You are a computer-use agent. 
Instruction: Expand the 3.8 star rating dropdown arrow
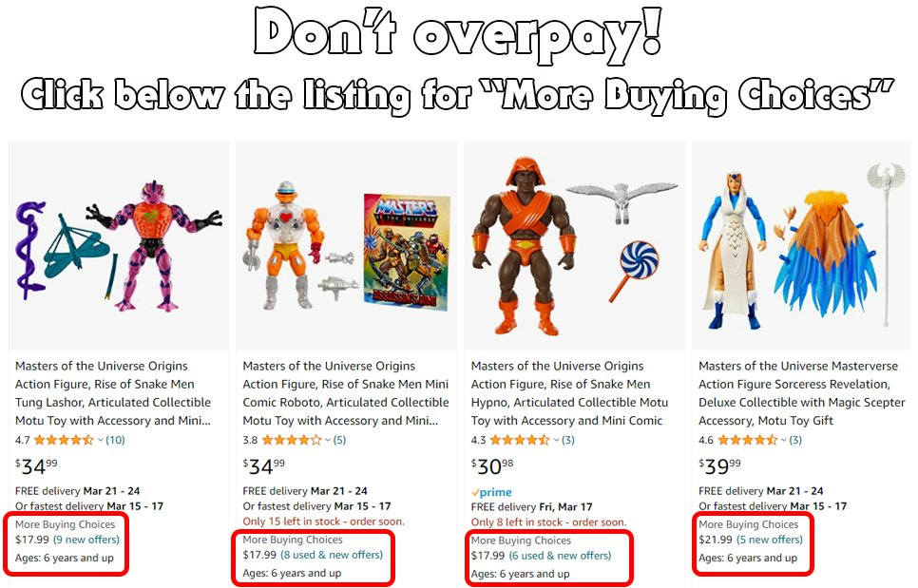point(328,440)
